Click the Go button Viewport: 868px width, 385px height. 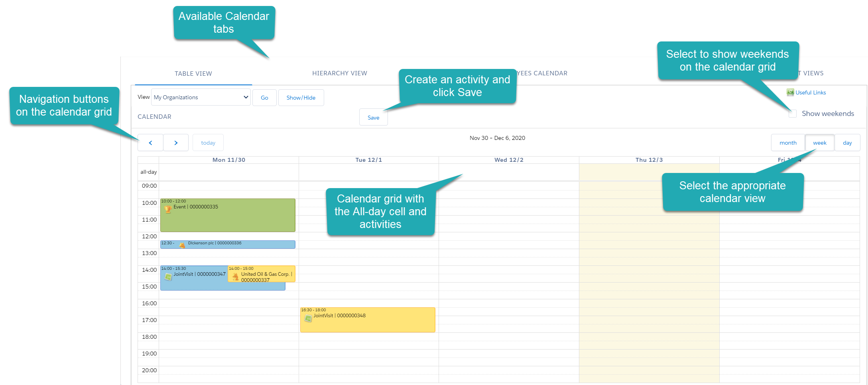pos(264,97)
